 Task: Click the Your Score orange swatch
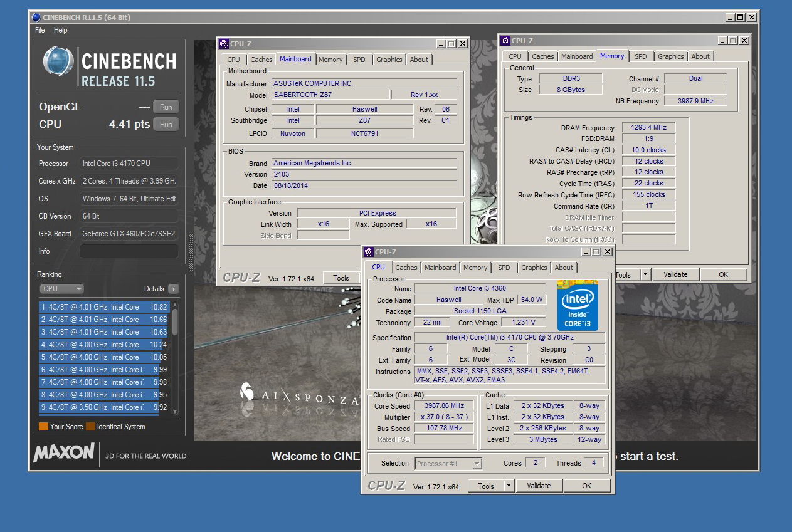(x=43, y=427)
